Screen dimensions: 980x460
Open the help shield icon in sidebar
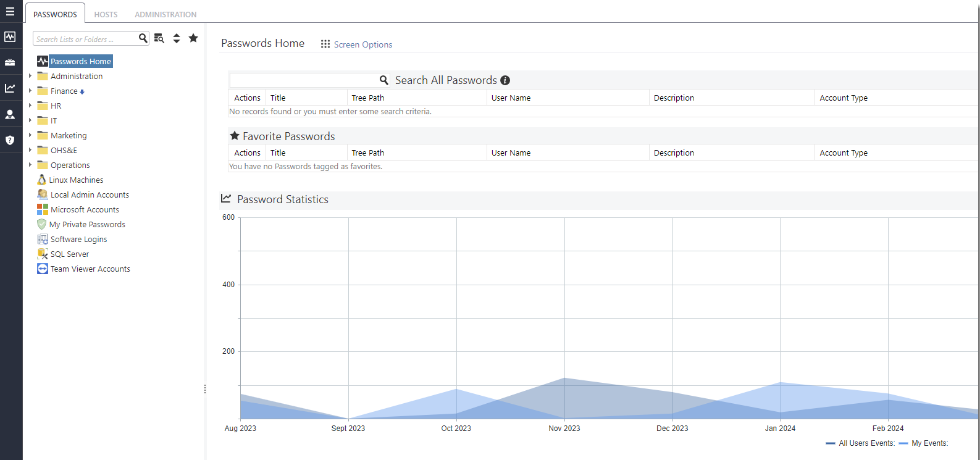tap(10, 140)
